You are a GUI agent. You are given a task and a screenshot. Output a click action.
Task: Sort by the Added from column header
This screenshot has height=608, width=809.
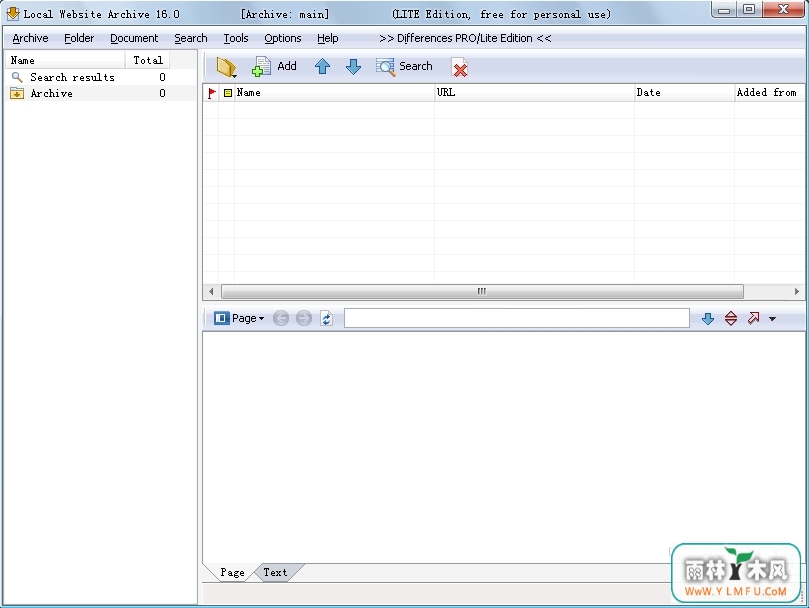pos(769,93)
